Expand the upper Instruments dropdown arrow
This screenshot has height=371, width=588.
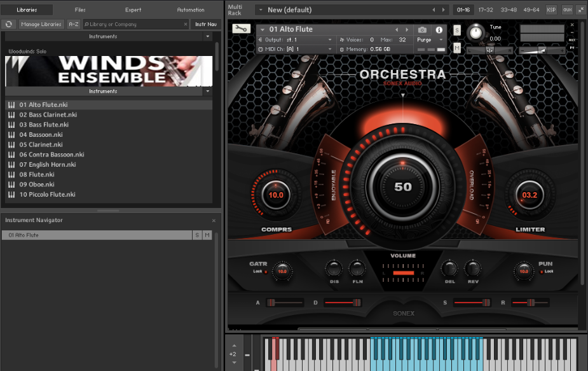point(208,36)
